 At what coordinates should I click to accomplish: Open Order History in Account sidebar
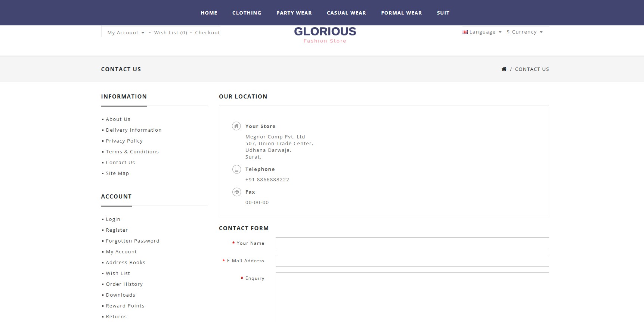pyautogui.click(x=124, y=284)
